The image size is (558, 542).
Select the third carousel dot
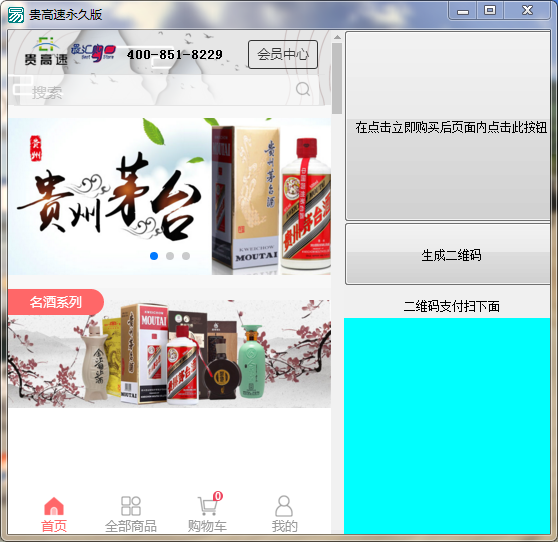click(x=186, y=256)
